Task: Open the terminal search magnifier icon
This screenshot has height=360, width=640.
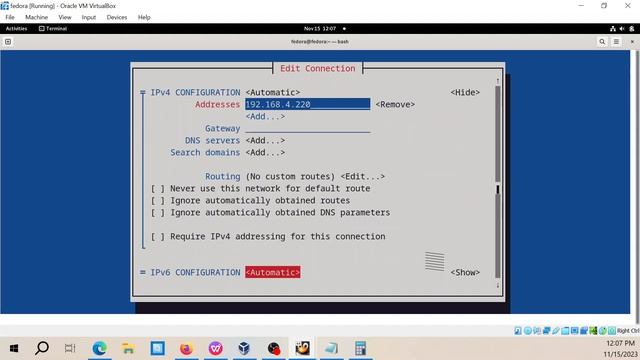Action: pyautogui.click(x=602, y=42)
